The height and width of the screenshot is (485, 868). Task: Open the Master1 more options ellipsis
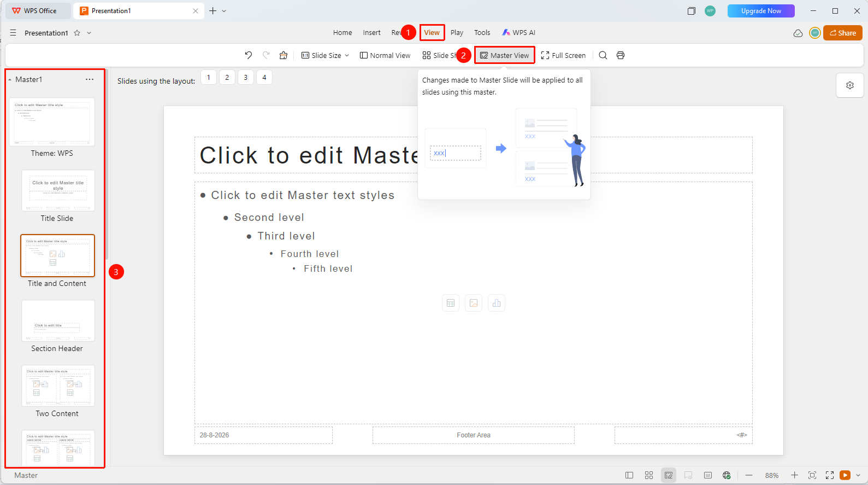click(x=90, y=79)
